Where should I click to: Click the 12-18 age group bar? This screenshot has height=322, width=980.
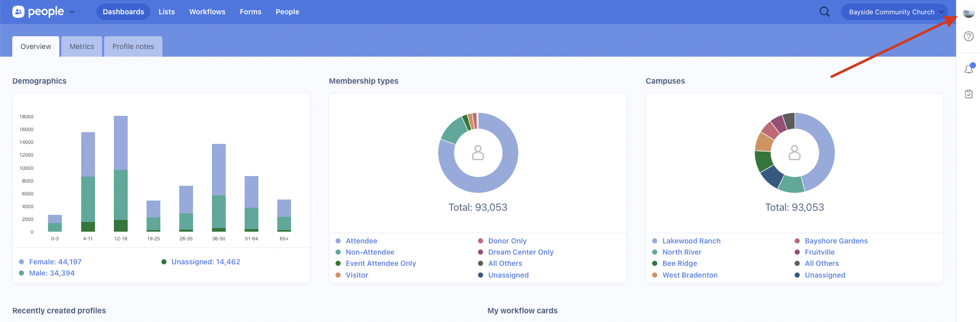point(121,174)
